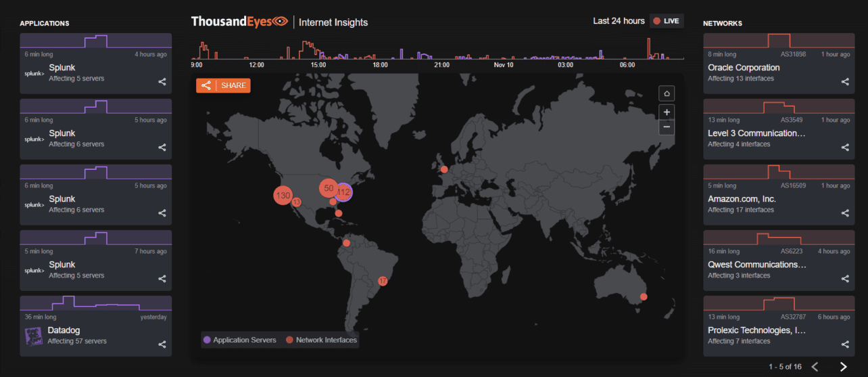Click the AS32787 label

pos(793,317)
